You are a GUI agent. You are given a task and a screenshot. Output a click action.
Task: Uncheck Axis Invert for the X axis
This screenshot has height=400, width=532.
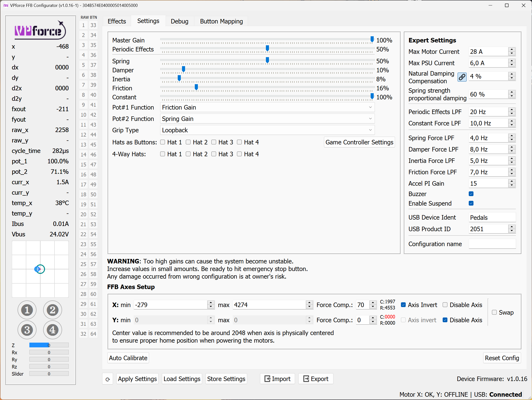[403, 305]
